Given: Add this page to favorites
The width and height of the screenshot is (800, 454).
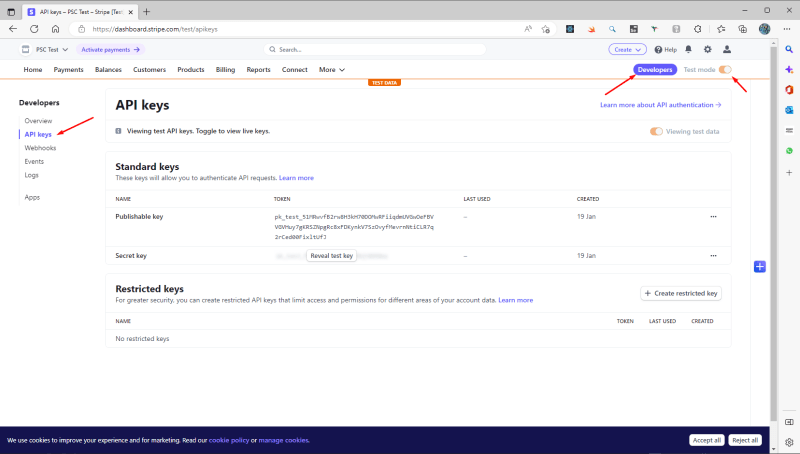Looking at the screenshot, I should (545, 29).
